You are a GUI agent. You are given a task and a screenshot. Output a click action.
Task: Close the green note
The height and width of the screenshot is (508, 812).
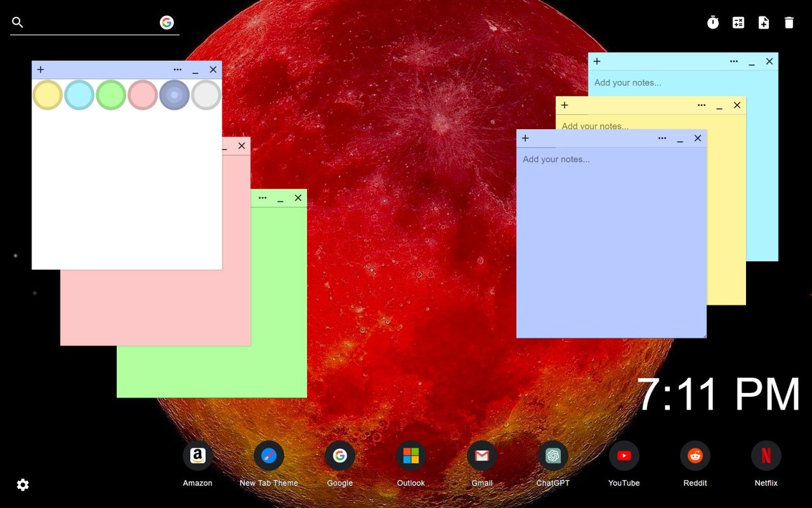[x=298, y=198]
